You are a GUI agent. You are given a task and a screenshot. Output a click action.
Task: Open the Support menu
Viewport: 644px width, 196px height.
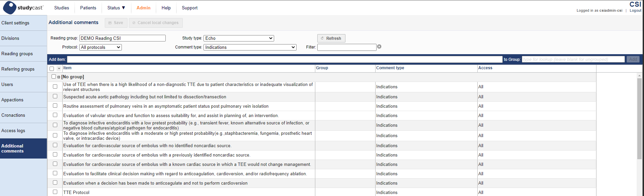click(190, 8)
